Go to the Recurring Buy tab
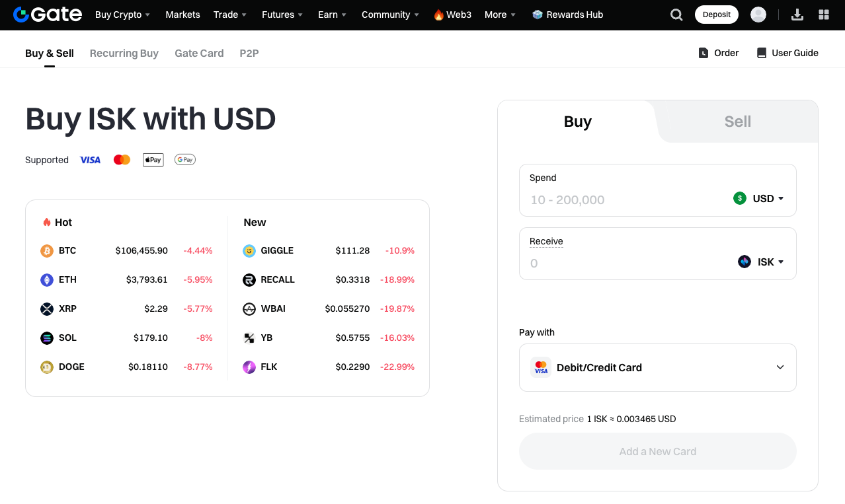Viewport: 845px width, 504px height. 124,53
